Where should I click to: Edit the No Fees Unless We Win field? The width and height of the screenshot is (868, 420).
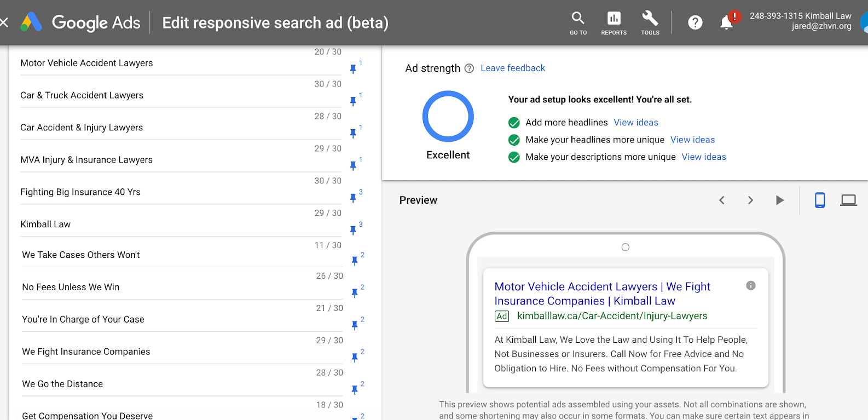coord(182,287)
